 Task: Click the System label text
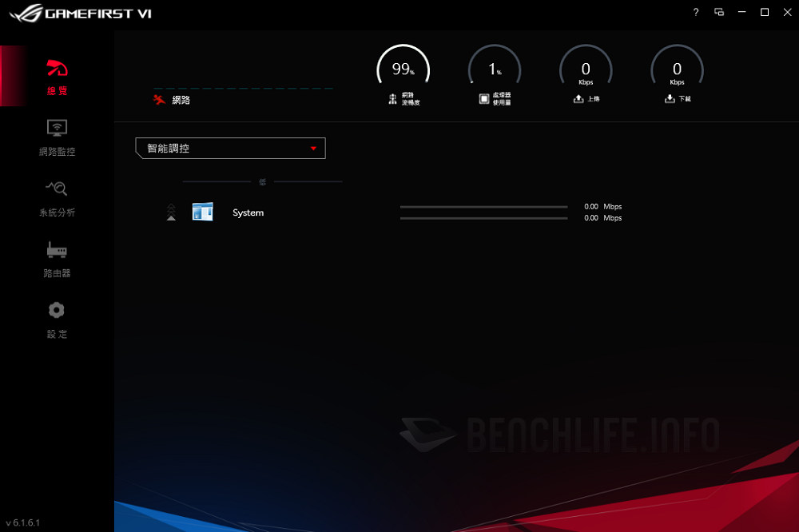pos(248,212)
